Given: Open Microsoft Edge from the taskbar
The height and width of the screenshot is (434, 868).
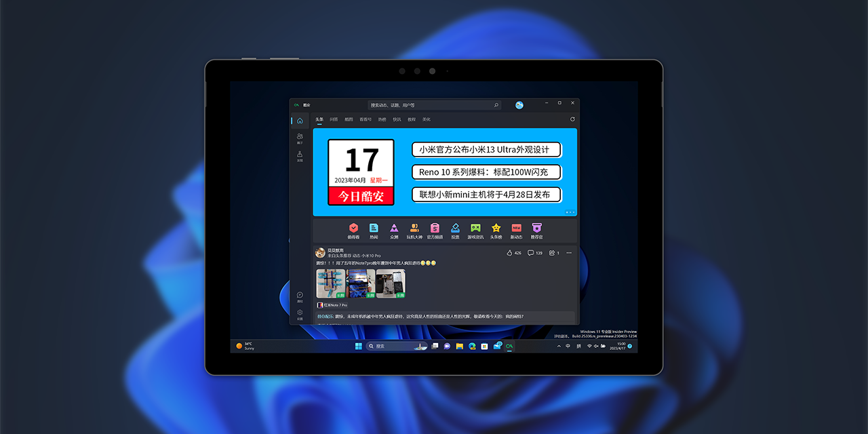Looking at the screenshot, I should tap(472, 346).
